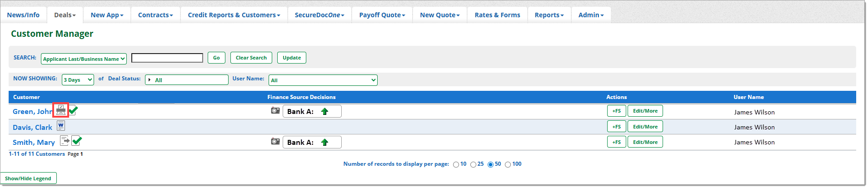
Task: Expand the User Name filter dropdown
Action: [x=323, y=80]
